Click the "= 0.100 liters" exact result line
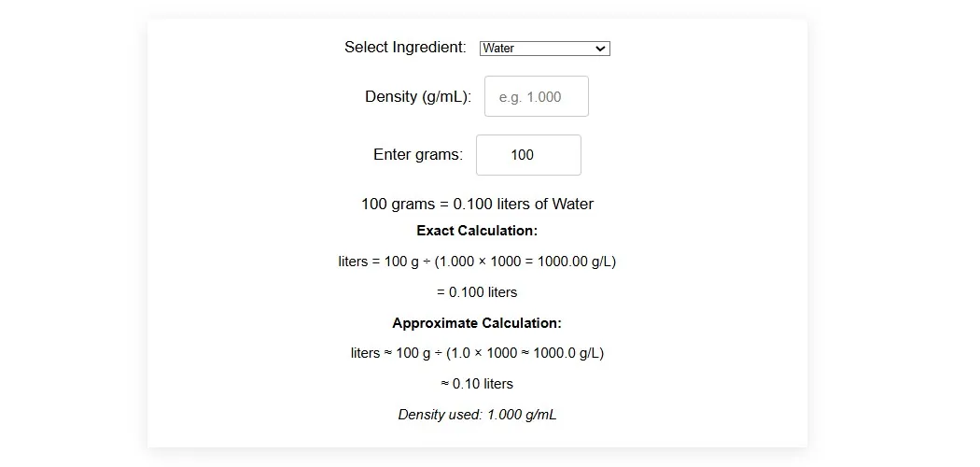This screenshot has height=467, width=980. (x=477, y=292)
